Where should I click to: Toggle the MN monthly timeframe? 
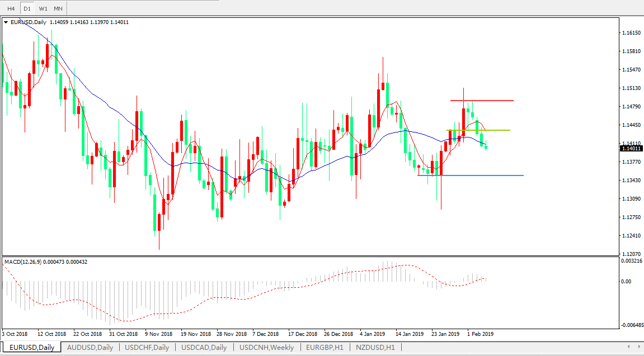[58, 8]
